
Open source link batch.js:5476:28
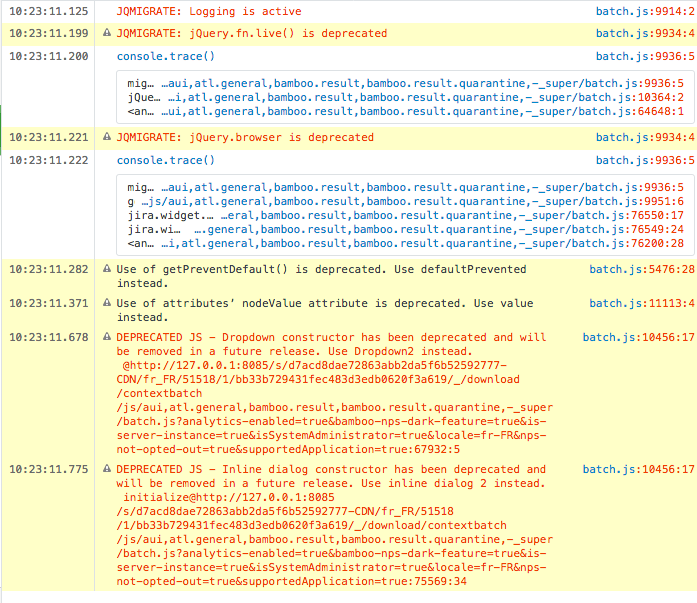pyautogui.click(x=642, y=269)
